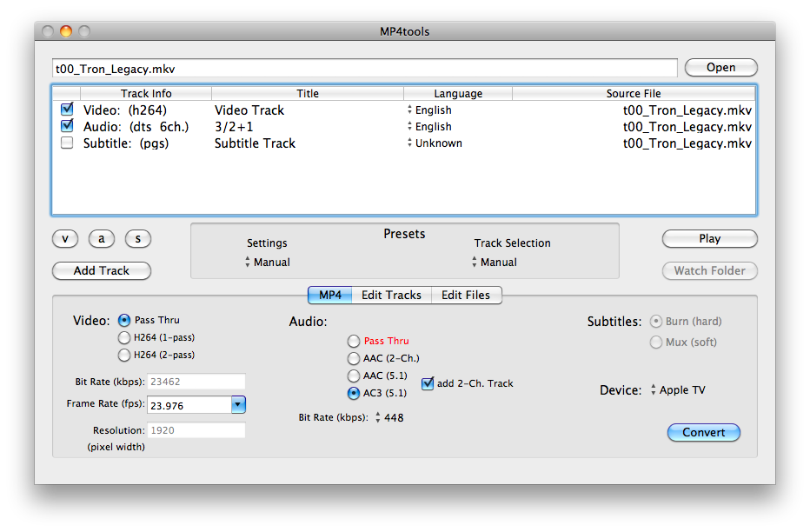This screenshot has height=532, width=810.
Task: Uncheck the Audio (dts 6ch.) track checkbox
Action: pyautogui.click(x=67, y=126)
